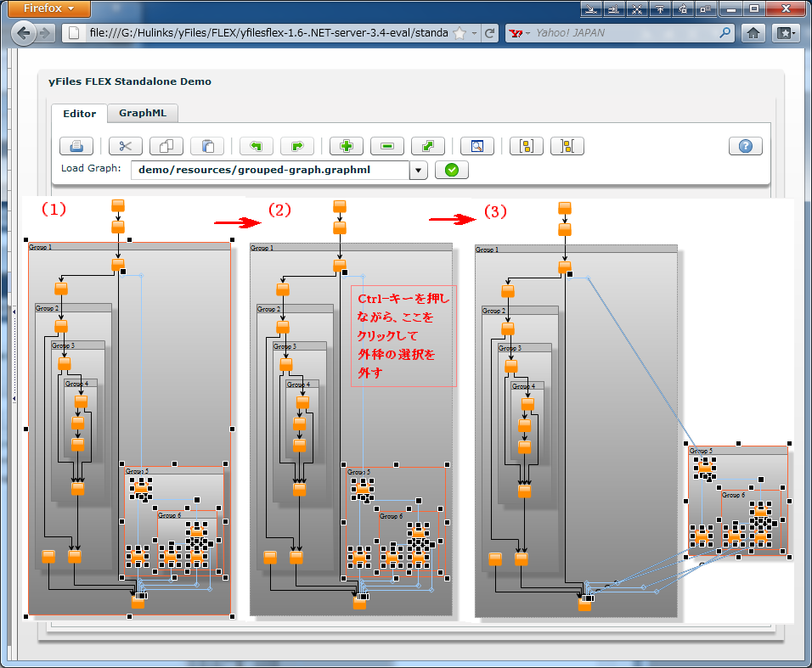Click the magnifier-over-page toolbar icon

477,147
